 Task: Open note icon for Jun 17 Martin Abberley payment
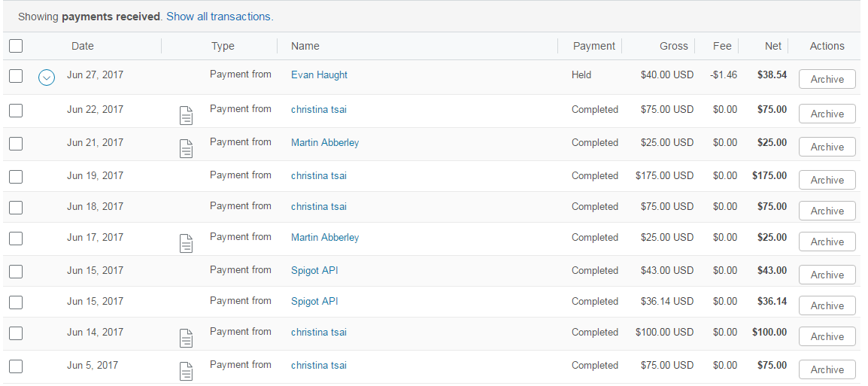[186, 243]
